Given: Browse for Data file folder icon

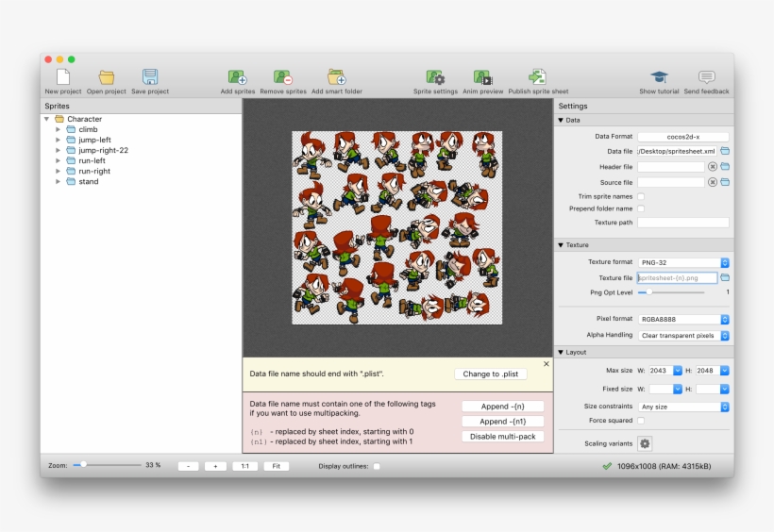Looking at the screenshot, I should (x=725, y=151).
